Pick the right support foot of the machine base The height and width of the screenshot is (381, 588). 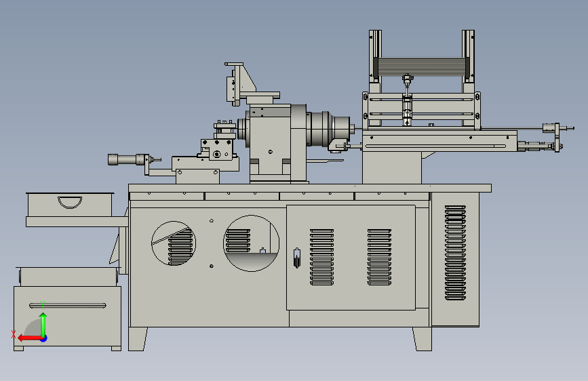423,339
